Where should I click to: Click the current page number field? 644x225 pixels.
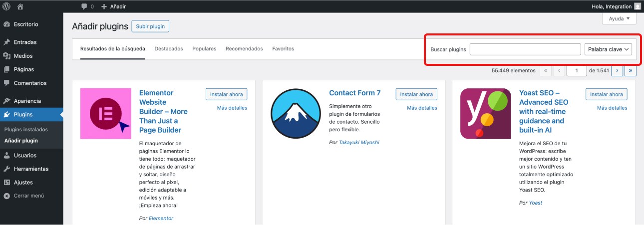click(577, 71)
